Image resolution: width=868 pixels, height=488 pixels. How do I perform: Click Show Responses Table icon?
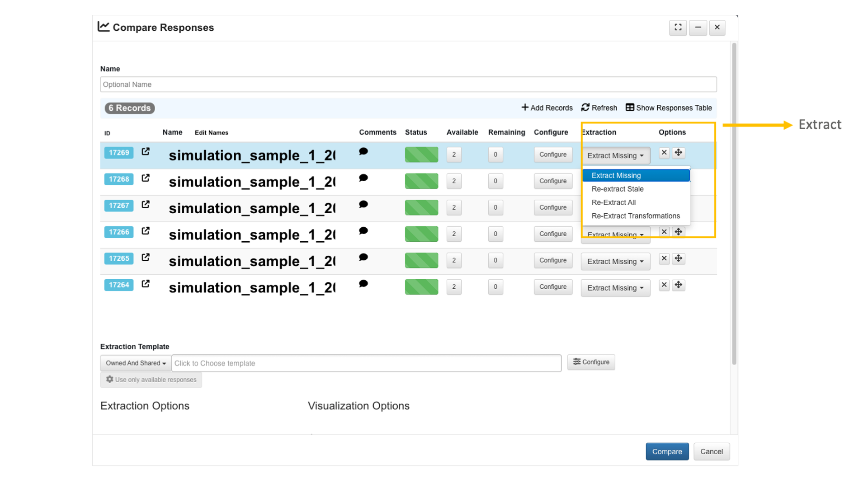pyautogui.click(x=630, y=108)
